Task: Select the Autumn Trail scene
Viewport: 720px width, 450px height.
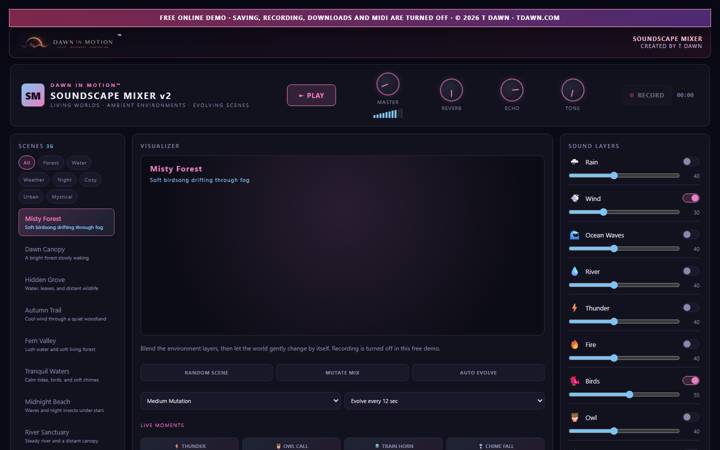Action: tap(67, 314)
